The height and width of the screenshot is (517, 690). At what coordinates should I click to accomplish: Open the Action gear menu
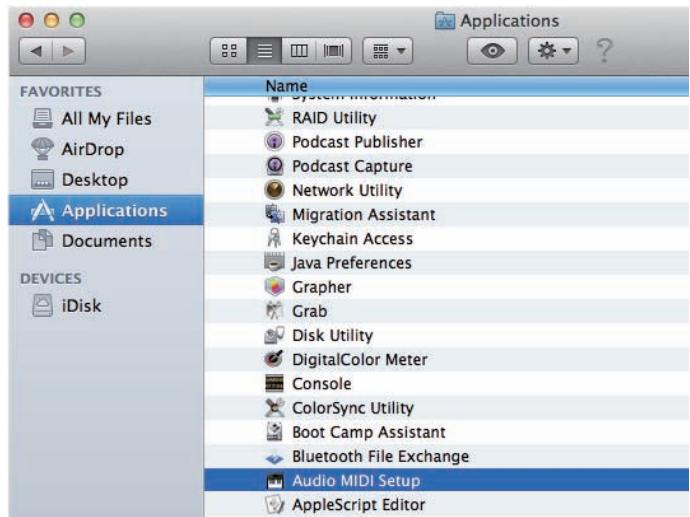pos(553,51)
